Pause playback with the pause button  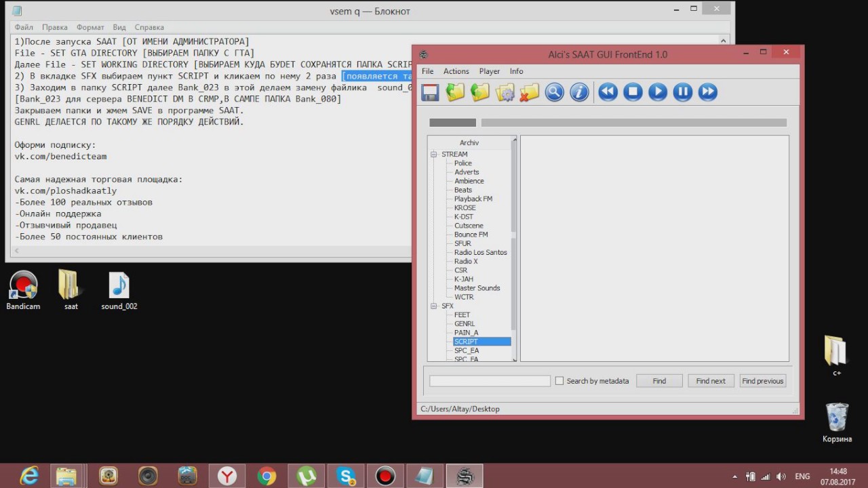click(x=683, y=92)
